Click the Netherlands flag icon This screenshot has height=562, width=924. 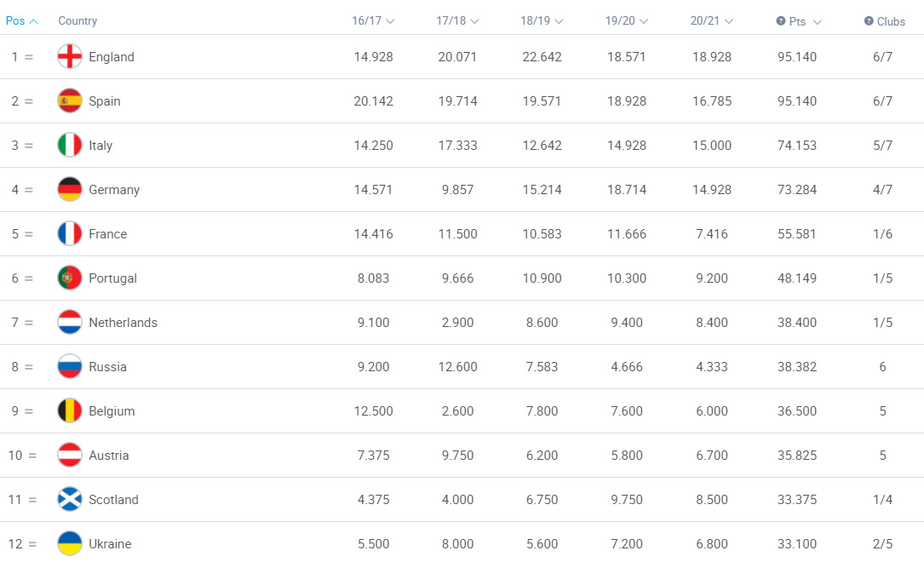pyautogui.click(x=70, y=322)
